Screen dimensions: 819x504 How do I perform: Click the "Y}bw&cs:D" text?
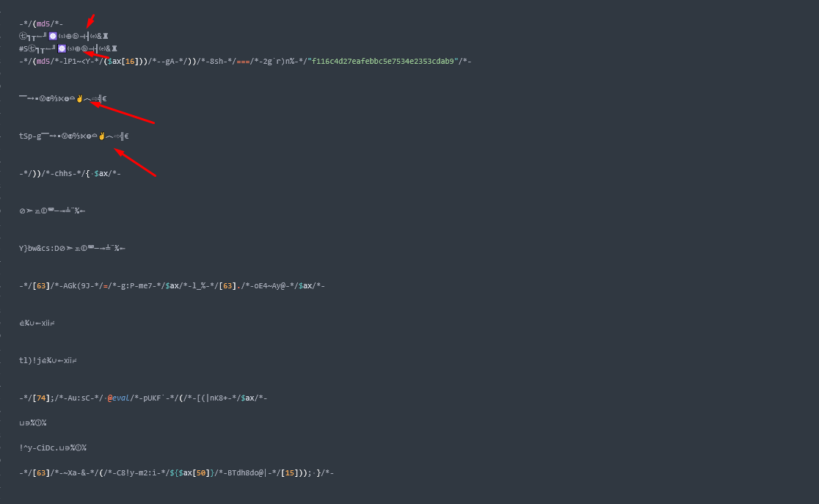(x=39, y=248)
